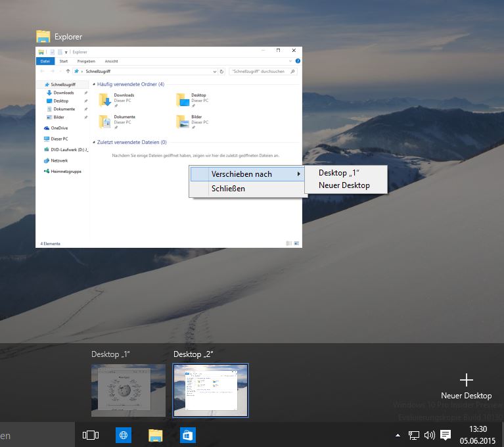Image resolution: width=504 pixels, height=447 pixels.
Task: Click the network tray icon
Action: click(x=414, y=435)
